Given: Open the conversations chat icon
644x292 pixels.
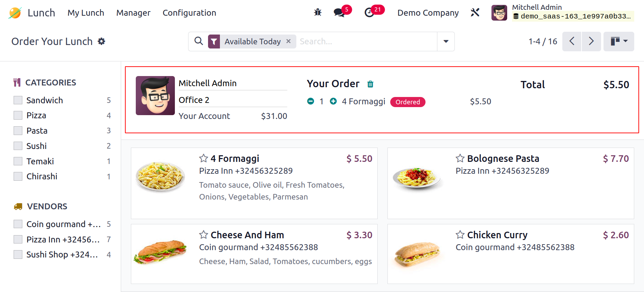Looking at the screenshot, I should tap(339, 13).
